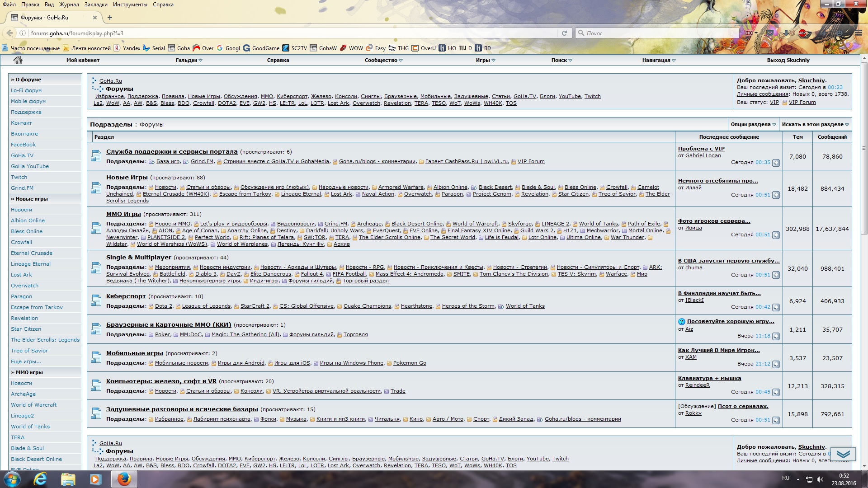
Task: Expand the 'Игры' dropdown menu
Action: pos(486,60)
